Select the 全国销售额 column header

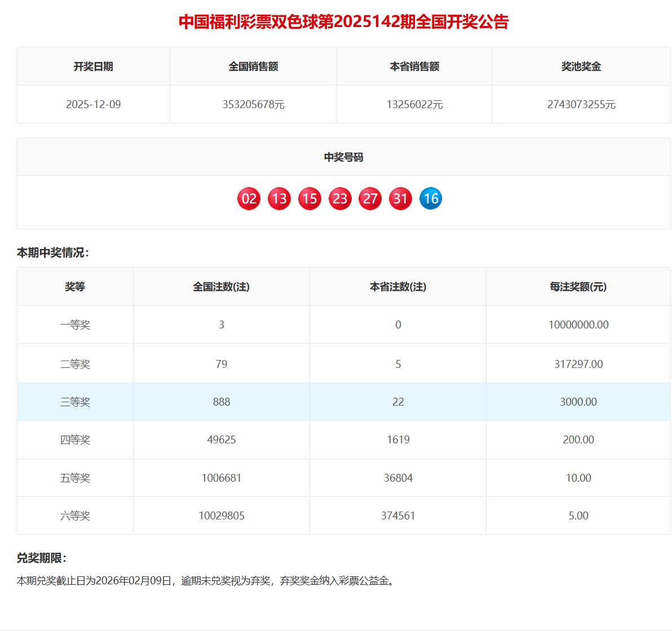point(253,66)
